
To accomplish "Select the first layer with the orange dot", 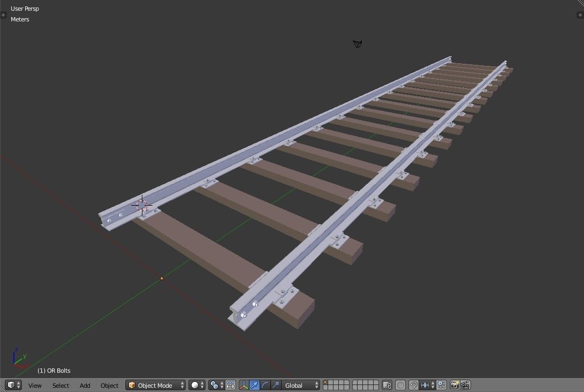I will pyautogui.click(x=325, y=383).
